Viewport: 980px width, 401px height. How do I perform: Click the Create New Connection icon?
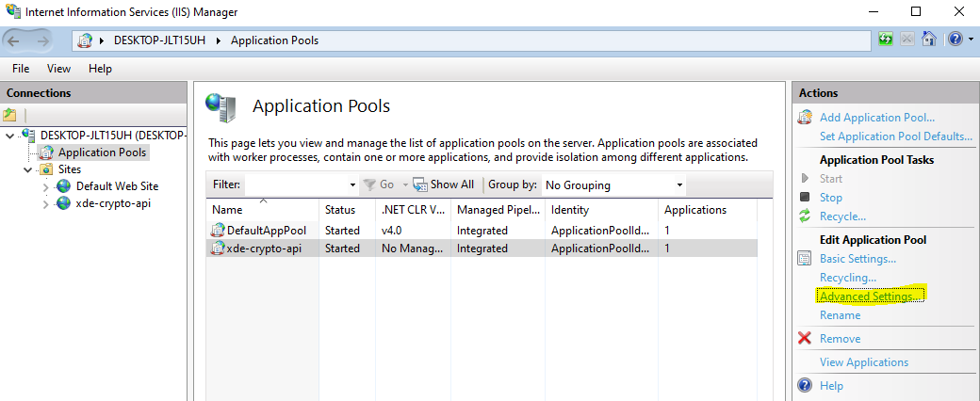point(9,115)
